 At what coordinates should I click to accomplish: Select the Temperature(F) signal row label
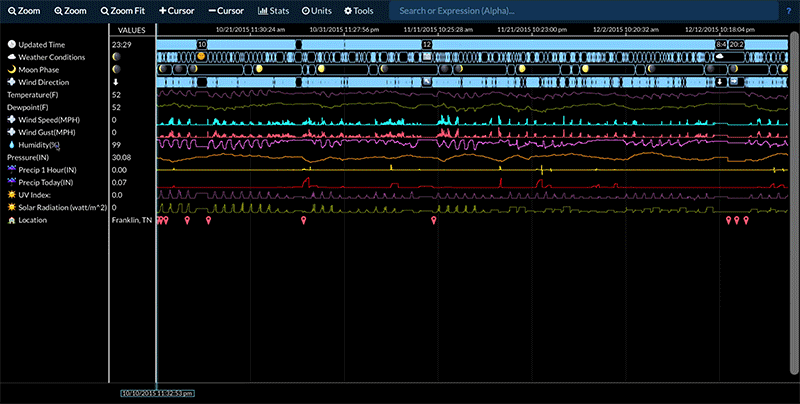[x=35, y=94]
